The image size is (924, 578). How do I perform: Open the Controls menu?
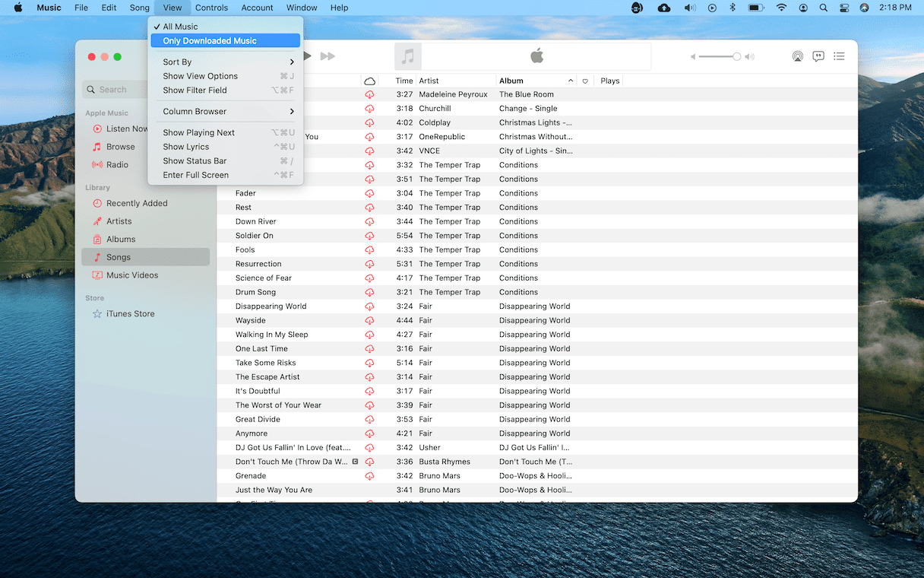(x=211, y=8)
